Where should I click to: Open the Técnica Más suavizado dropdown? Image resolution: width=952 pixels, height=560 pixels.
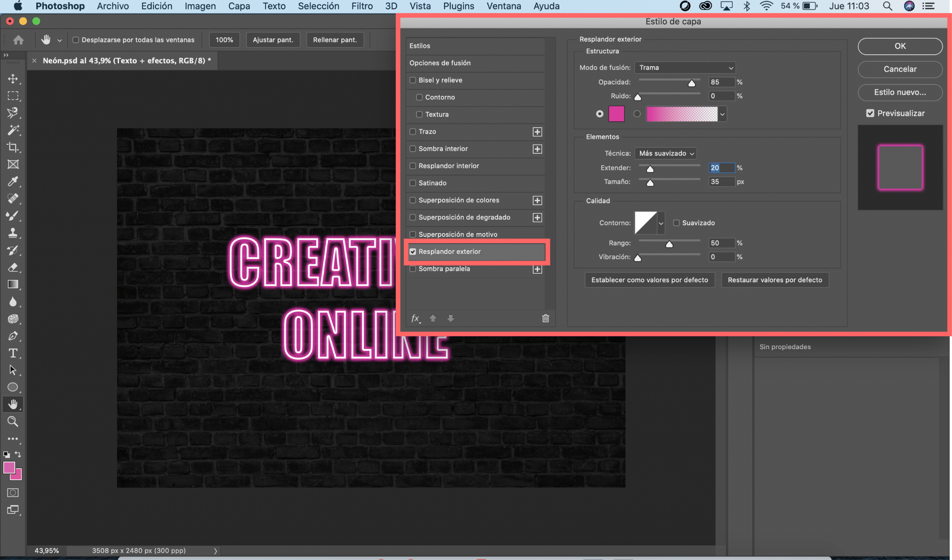click(x=666, y=154)
